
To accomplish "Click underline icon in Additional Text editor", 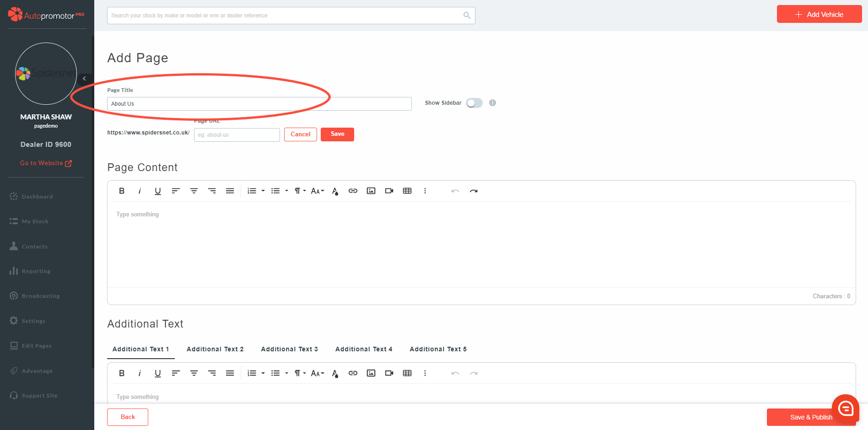I will click(158, 373).
